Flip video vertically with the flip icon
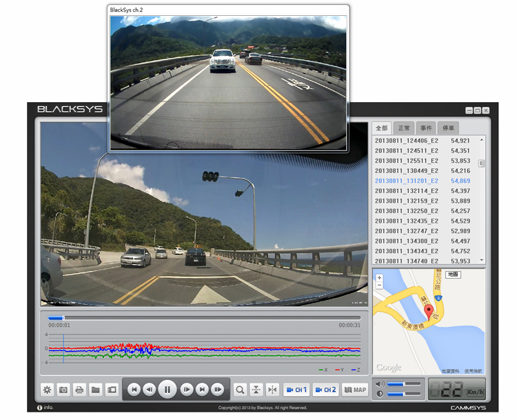 tap(256, 390)
